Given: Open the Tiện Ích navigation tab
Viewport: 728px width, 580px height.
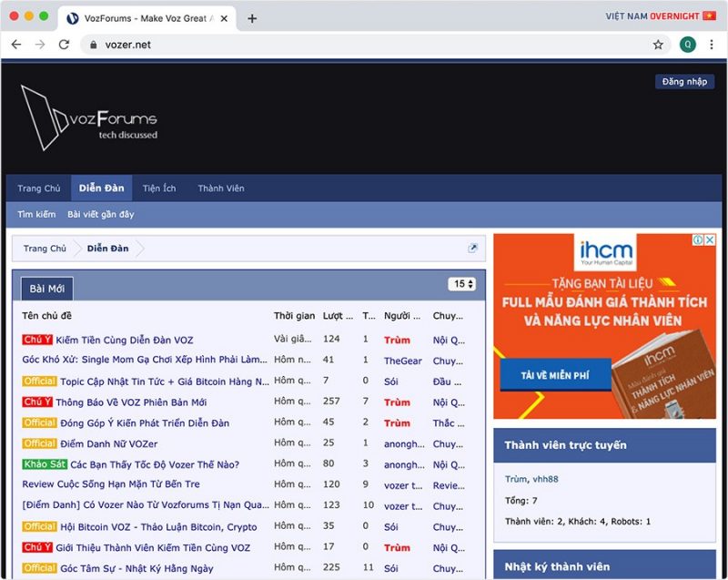Looking at the screenshot, I should pos(159,188).
